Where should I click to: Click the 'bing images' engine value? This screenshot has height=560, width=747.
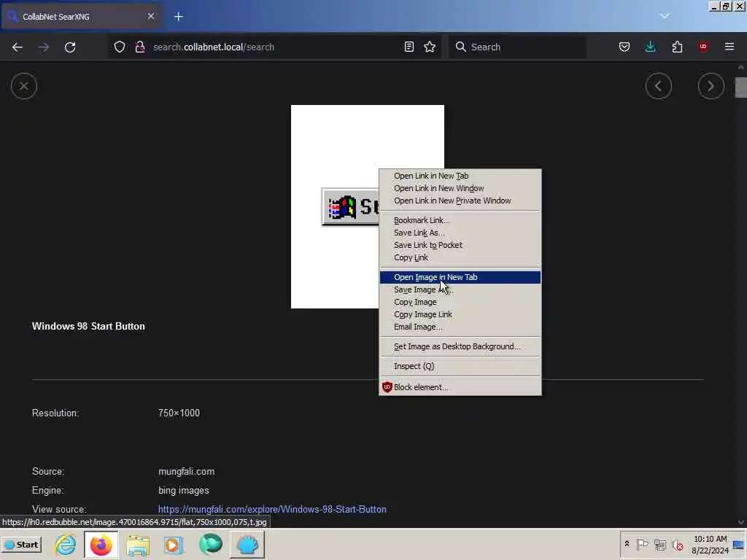pyautogui.click(x=183, y=490)
